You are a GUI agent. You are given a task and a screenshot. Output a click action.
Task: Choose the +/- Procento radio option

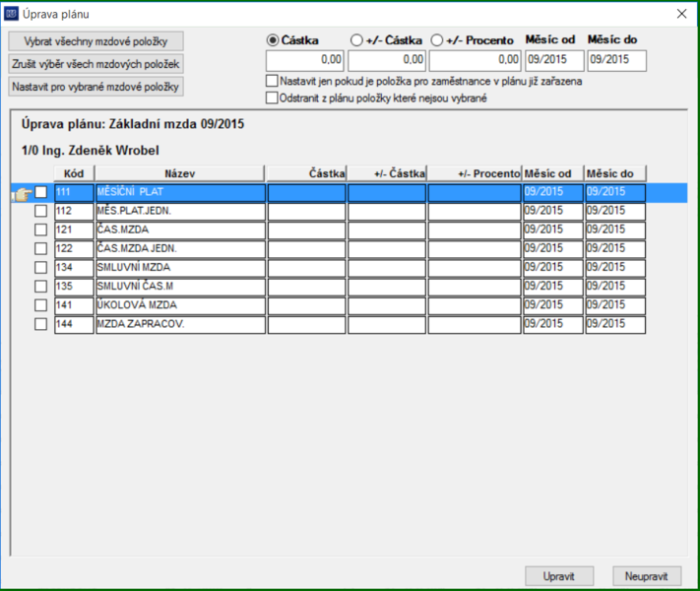436,40
